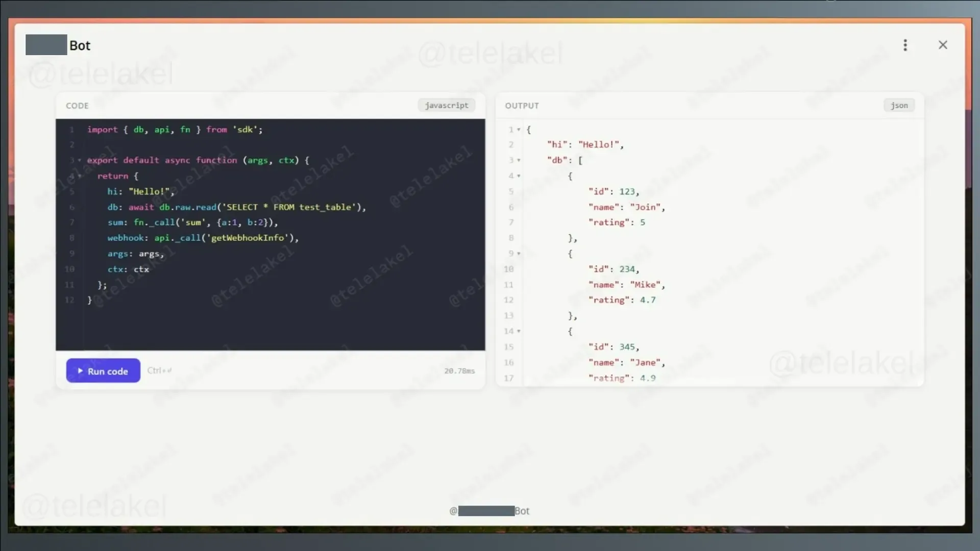980x551 pixels.
Task: Close the Bot window
Action: pyautogui.click(x=942, y=45)
